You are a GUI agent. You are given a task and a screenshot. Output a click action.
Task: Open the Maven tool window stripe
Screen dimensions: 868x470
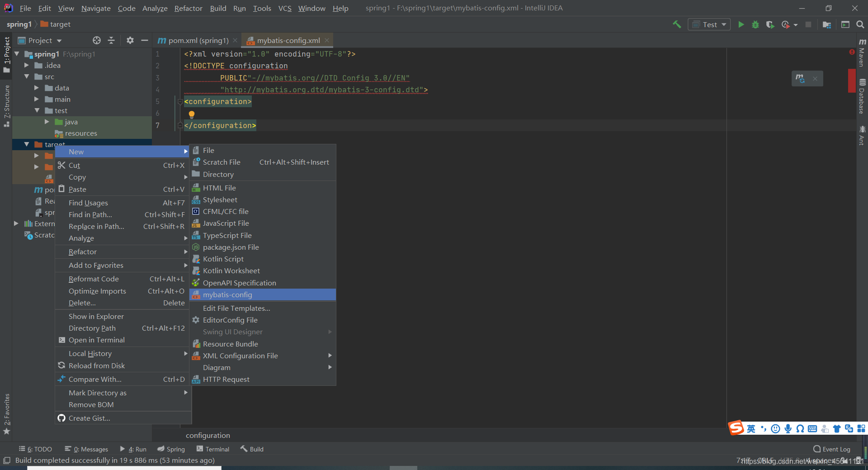pyautogui.click(x=862, y=53)
